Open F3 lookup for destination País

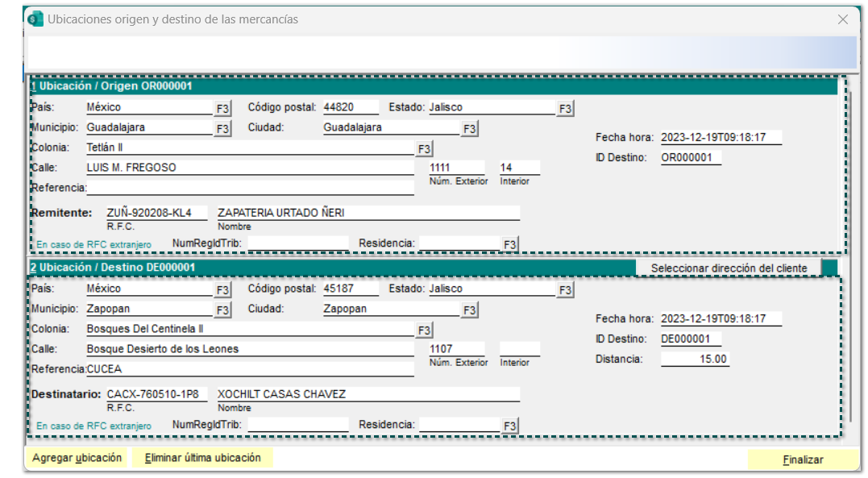pos(222,289)
